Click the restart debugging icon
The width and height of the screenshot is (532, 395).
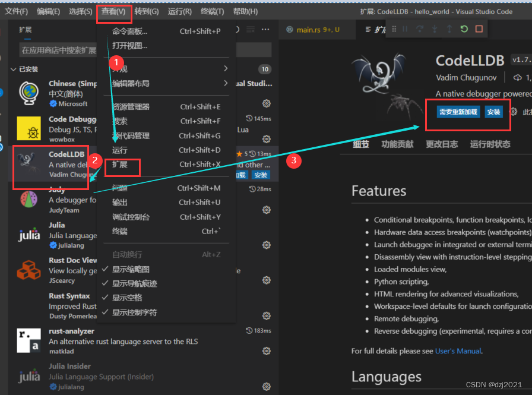tap(464, 29)
